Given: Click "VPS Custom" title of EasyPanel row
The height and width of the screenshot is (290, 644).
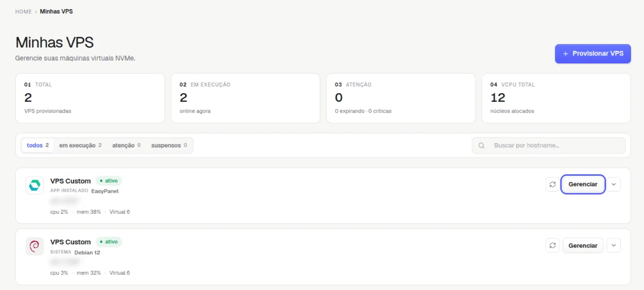Looking at the screenshot, I should click(70, 181).
